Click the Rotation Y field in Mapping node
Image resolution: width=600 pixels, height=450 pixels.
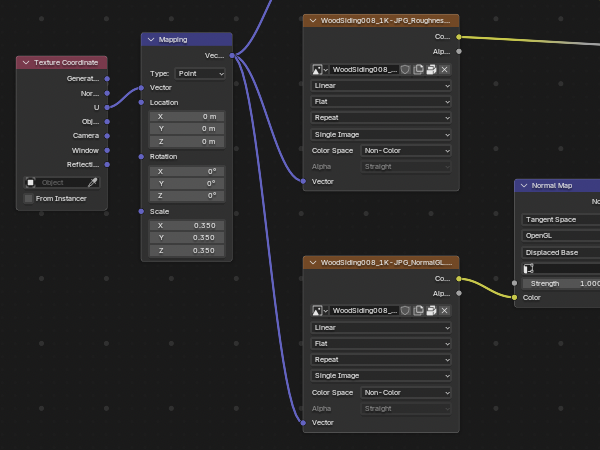coord(187,184)
